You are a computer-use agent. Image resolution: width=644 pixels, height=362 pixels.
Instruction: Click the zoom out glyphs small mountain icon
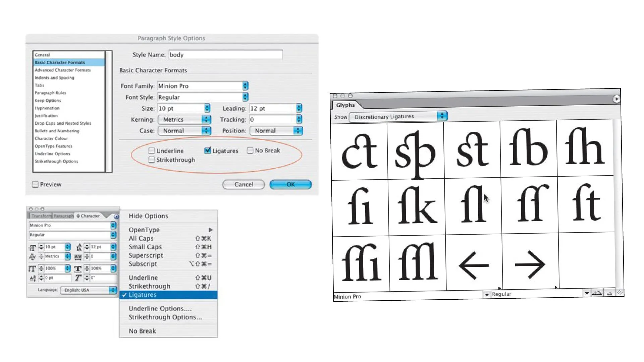[x=609, y=293]
